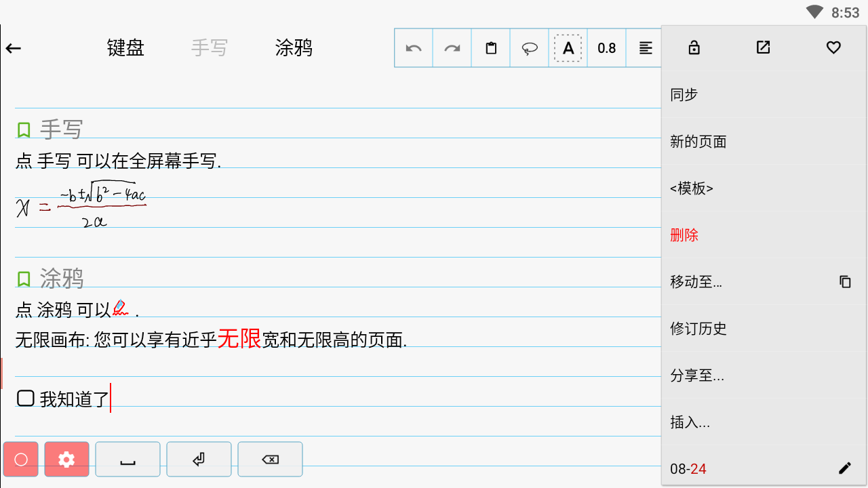Click the handwritten quadratic formula

(x=81, y=204)
